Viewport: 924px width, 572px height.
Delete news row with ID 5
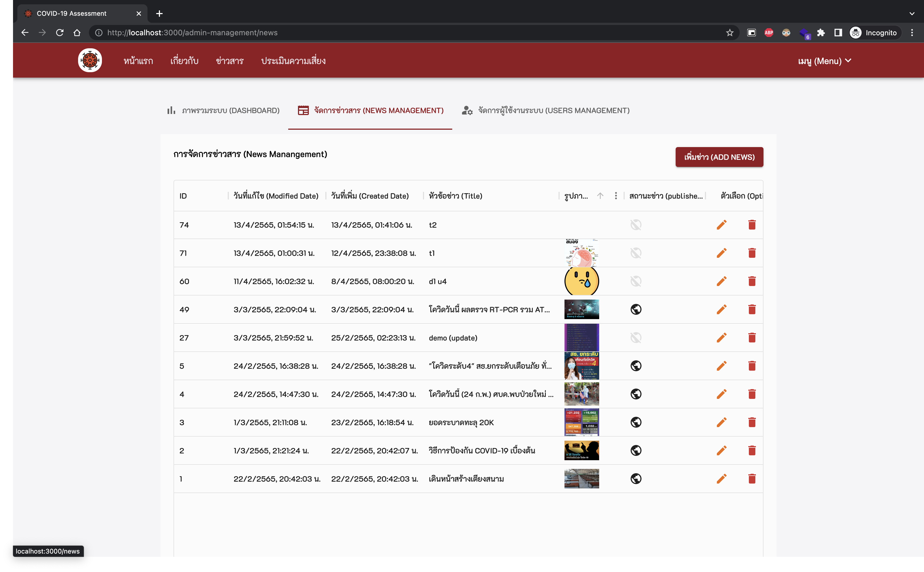pos(752,366)
